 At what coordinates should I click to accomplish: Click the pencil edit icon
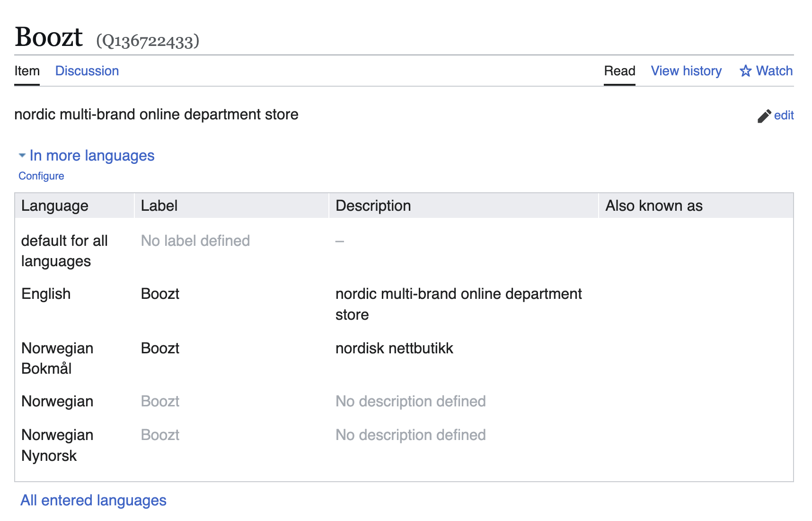click(x=764, y=116)
